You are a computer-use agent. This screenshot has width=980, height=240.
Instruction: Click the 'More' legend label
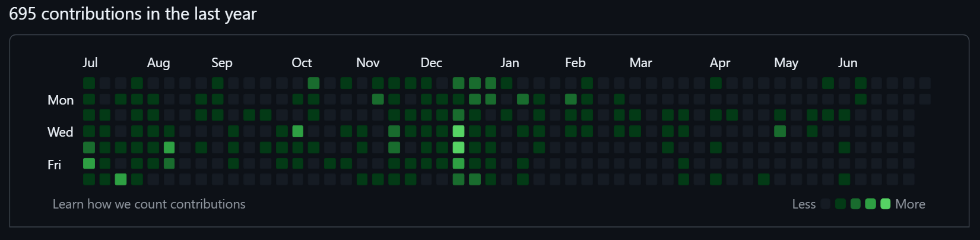[x=911, y=204]
